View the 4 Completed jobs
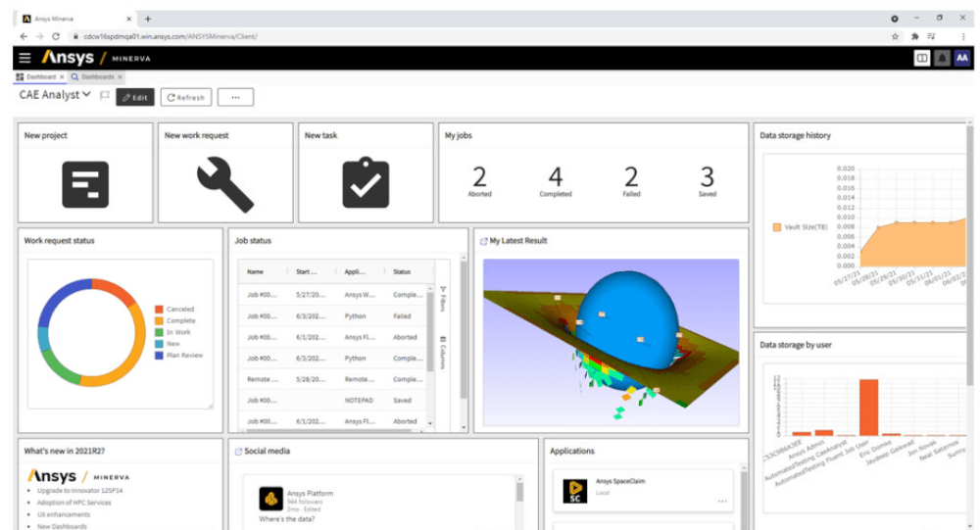Image resolution: width=980 pixels, height=530 pixels. click(555, 181)
